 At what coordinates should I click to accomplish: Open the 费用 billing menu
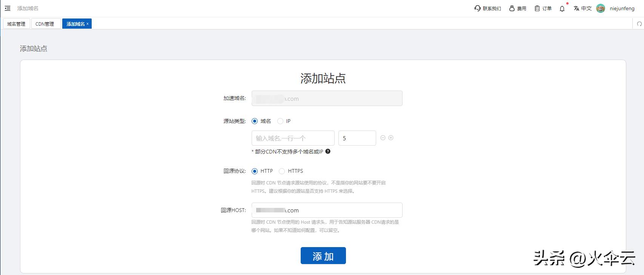click(518, 8)
